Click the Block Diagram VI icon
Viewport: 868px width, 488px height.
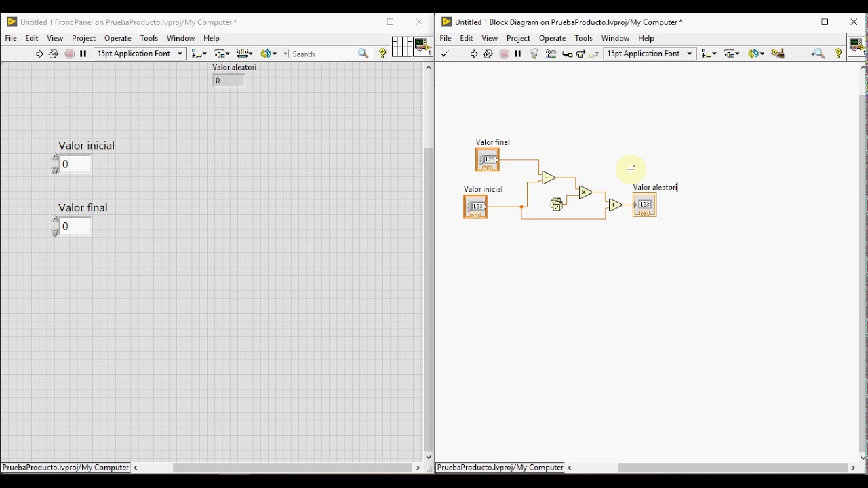(857, 46)
